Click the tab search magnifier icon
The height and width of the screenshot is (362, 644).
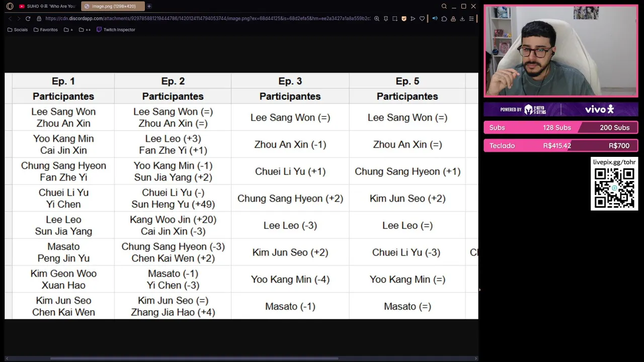click(x=444, y=6)
